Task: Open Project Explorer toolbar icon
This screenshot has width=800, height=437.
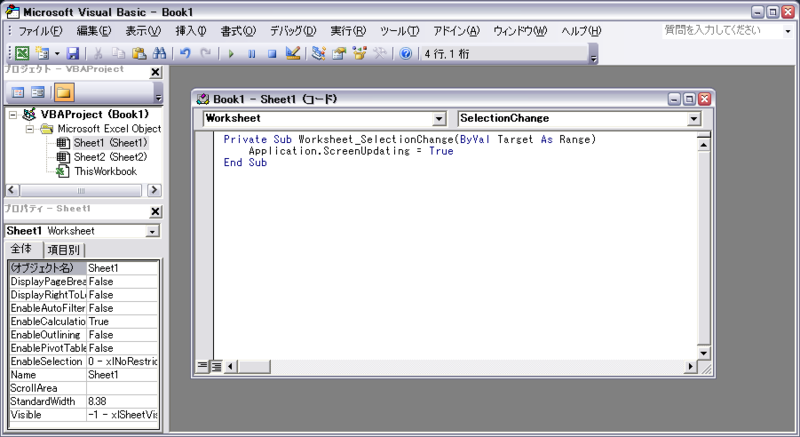Action: (x=318, y=53)
